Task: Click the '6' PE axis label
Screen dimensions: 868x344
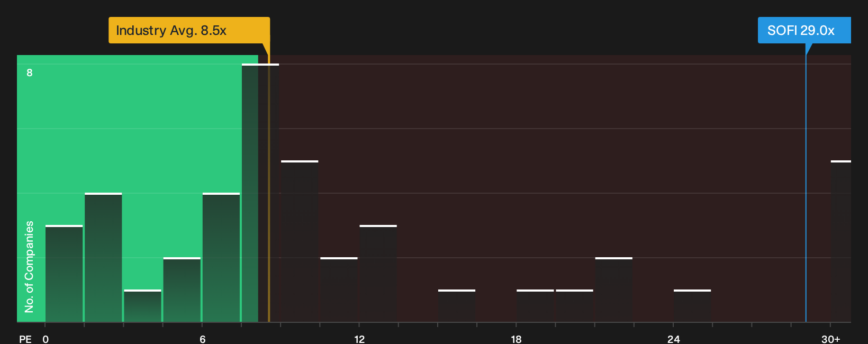Action: (202, 339)
